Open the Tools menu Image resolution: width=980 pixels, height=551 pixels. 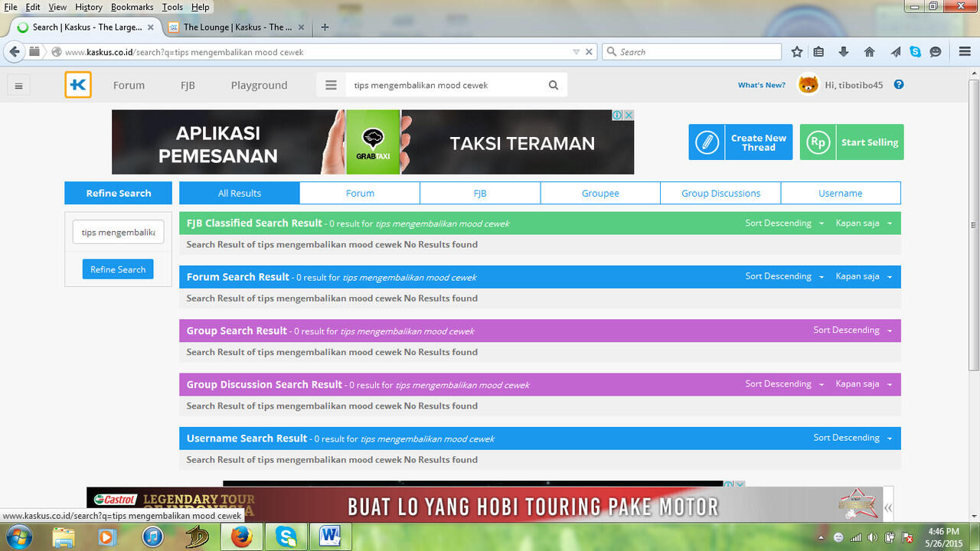tap(172, 7)
